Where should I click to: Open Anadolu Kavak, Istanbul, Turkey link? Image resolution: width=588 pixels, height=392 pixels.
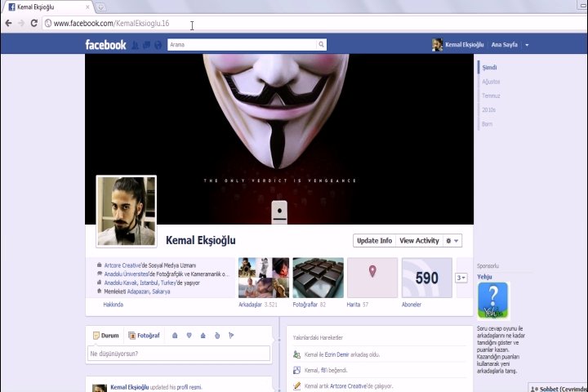[x=140, y=283]
